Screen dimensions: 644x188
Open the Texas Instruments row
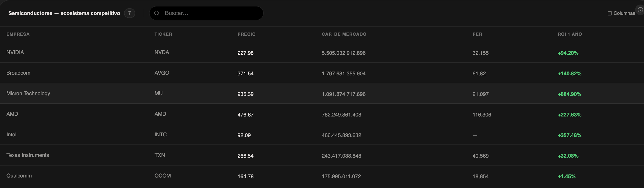322,155
